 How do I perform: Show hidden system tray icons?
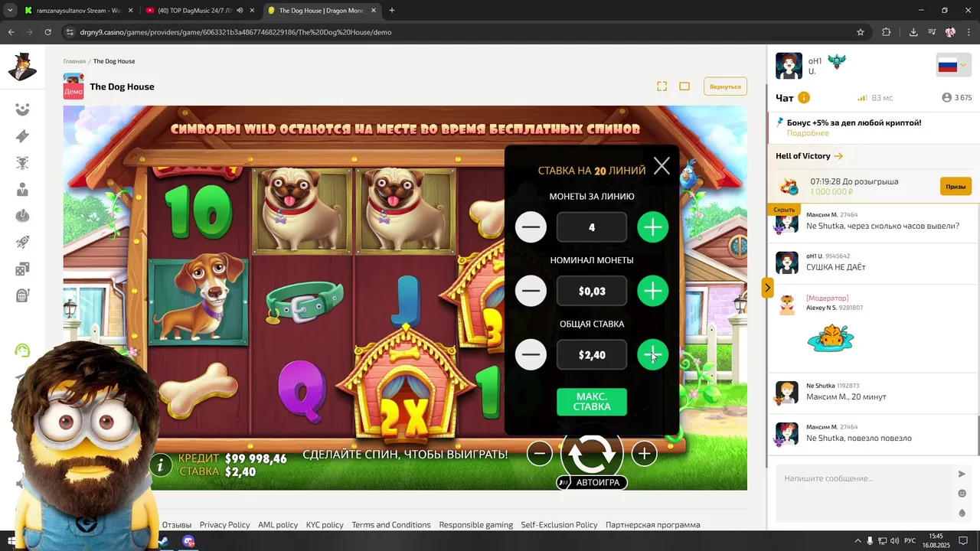point(857,541)
